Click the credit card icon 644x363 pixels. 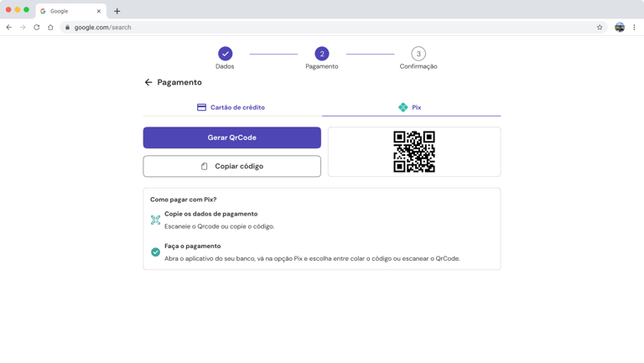[201, 107]
